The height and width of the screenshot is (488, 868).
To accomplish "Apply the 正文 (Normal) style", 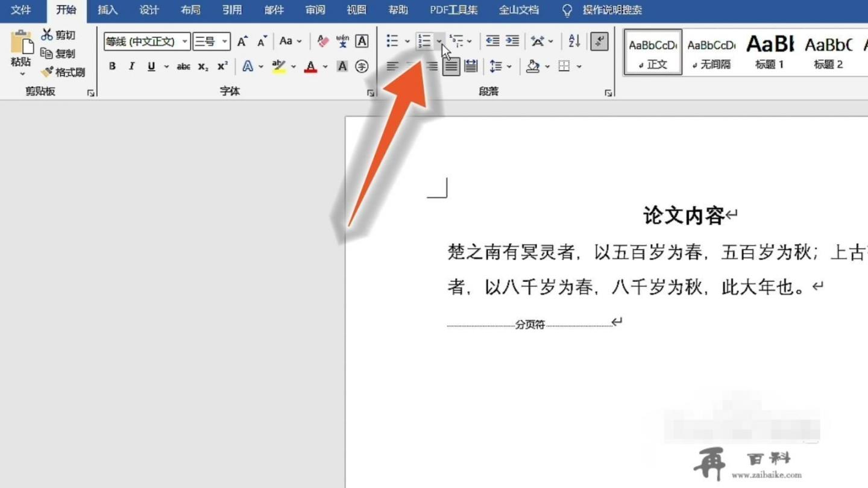I will tap(653, 52).
